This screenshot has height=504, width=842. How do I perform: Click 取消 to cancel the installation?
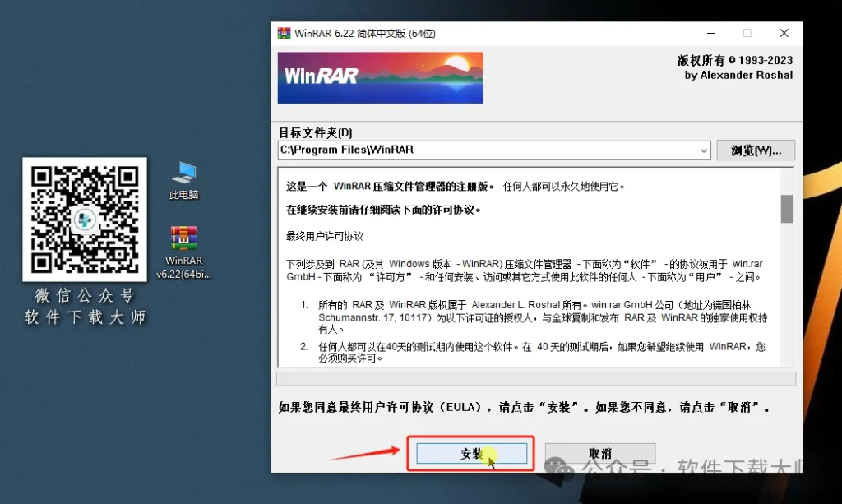point(600,453)
